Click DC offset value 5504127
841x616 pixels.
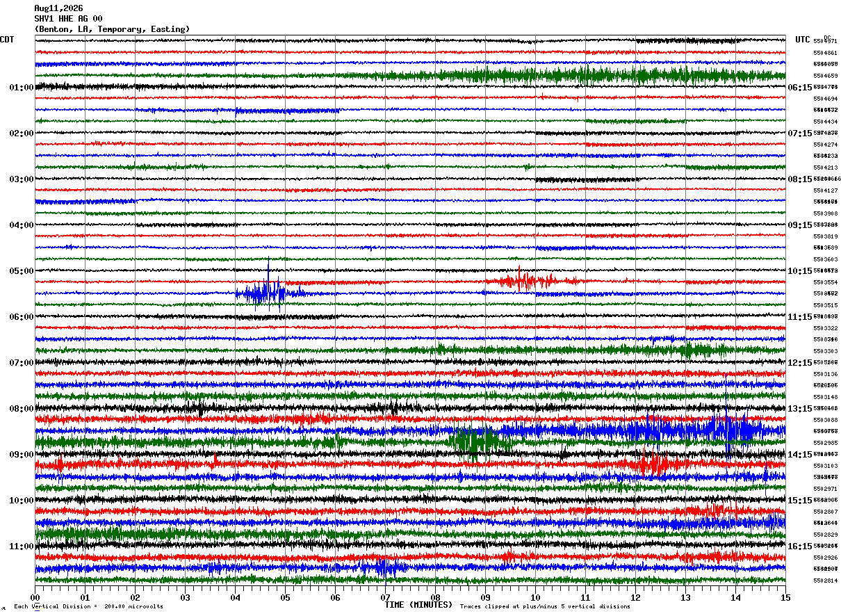coord(825,191)
